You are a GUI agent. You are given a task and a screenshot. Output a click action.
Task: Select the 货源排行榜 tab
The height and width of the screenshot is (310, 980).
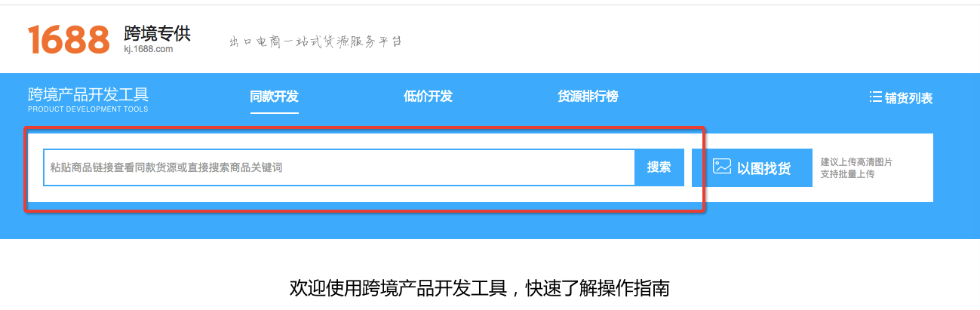click(x=588, y=97)
